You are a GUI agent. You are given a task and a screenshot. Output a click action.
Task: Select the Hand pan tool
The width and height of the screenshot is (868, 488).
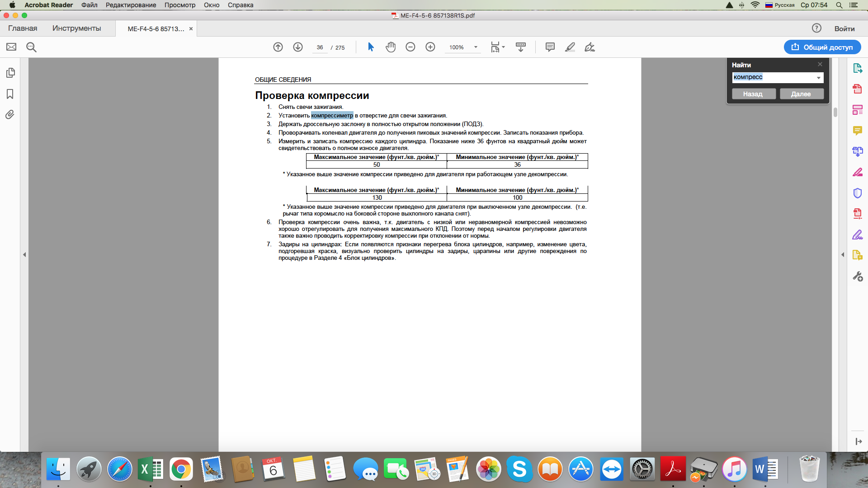391,47
